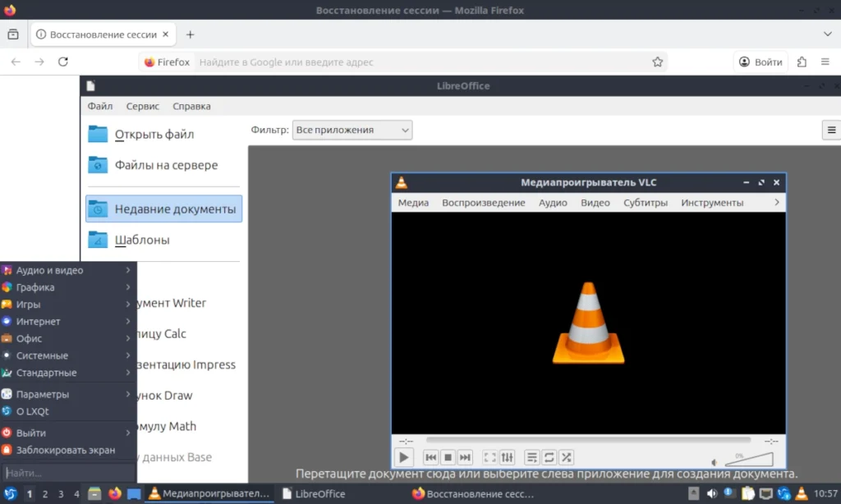841x504 pixels.
Task: Open the Файл menu in LibreOffice
Action: click(99, 106)
